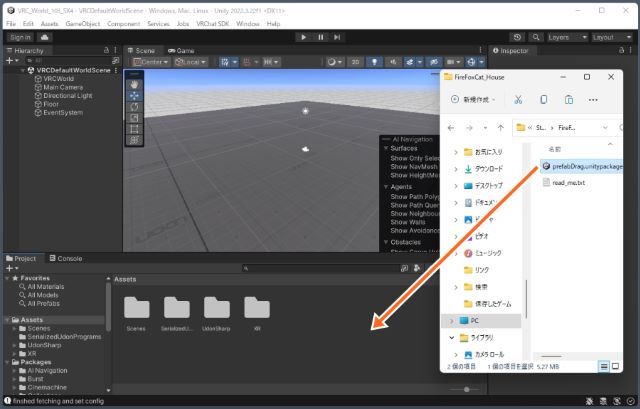Viewport: 640px width, 409px height.
Task: Open the Layout dropdown
Action: coord(611,37)
